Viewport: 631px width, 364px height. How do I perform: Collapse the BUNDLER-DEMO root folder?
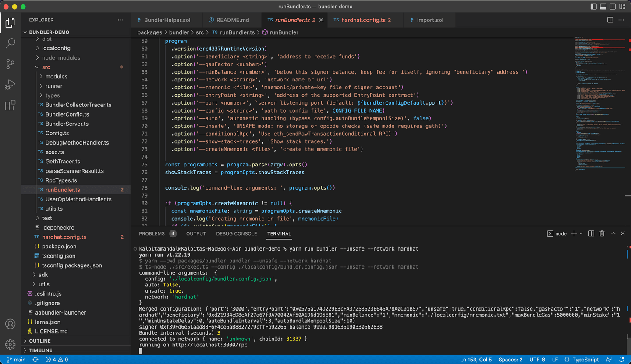[76, 32]
